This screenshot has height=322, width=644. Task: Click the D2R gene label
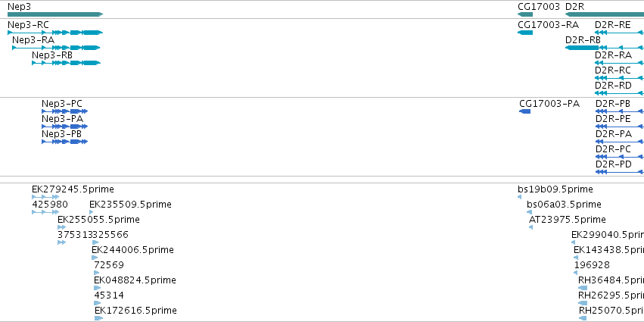click(x=574, y=7)
